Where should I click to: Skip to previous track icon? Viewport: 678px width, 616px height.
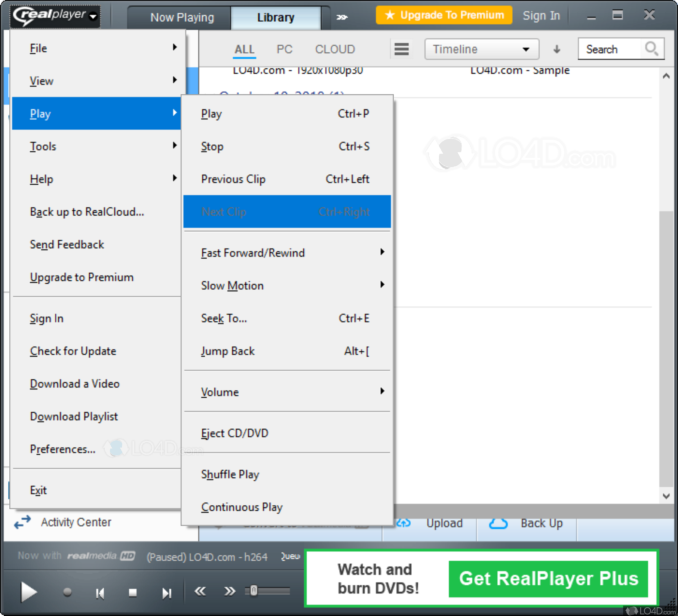click(100, 593)
